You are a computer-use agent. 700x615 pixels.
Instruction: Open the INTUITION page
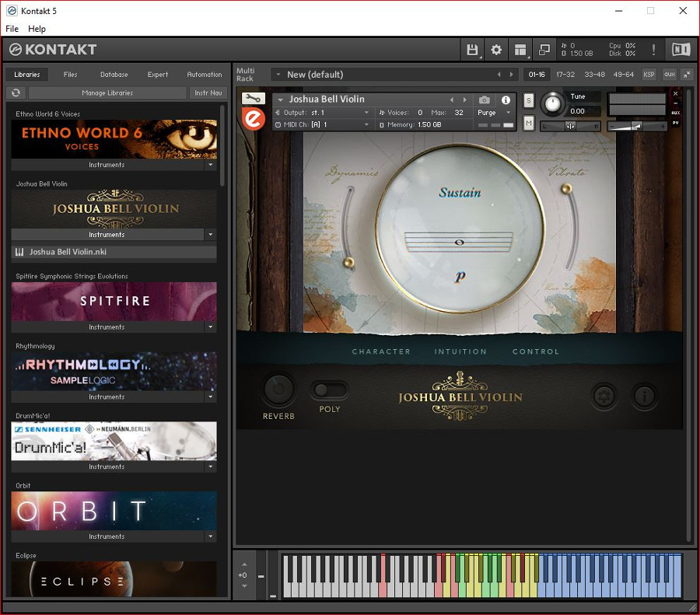pos(460,351)
